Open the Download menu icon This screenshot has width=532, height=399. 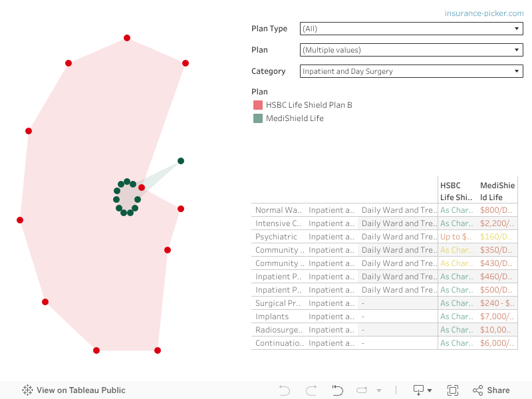tap(422, 390)
